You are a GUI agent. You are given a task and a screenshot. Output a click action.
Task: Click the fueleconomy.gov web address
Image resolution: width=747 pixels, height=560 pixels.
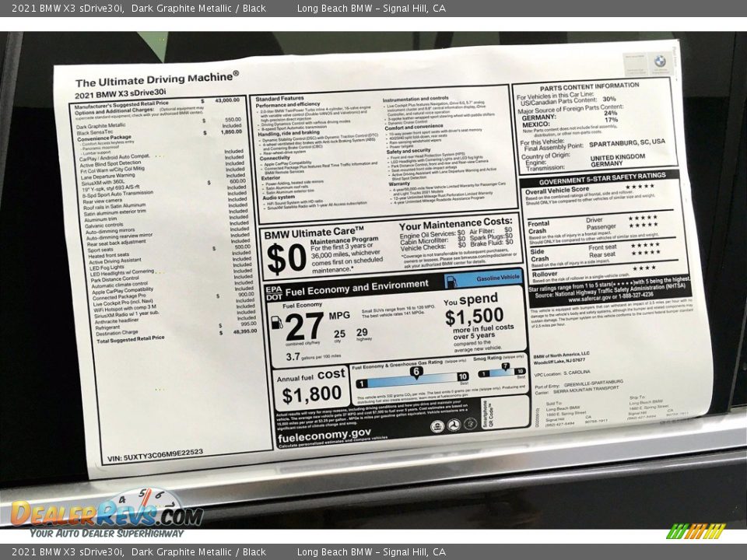pyautogui.click(x=324, y=436)
